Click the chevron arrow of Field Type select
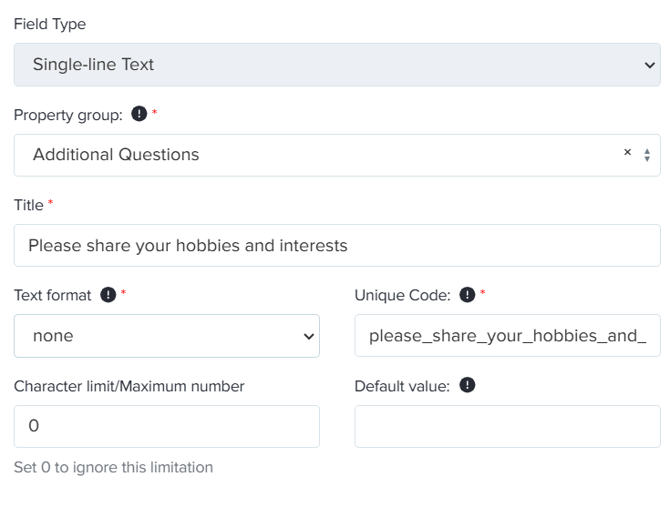This screenshot has width=670, height=507. click(648, 65)
